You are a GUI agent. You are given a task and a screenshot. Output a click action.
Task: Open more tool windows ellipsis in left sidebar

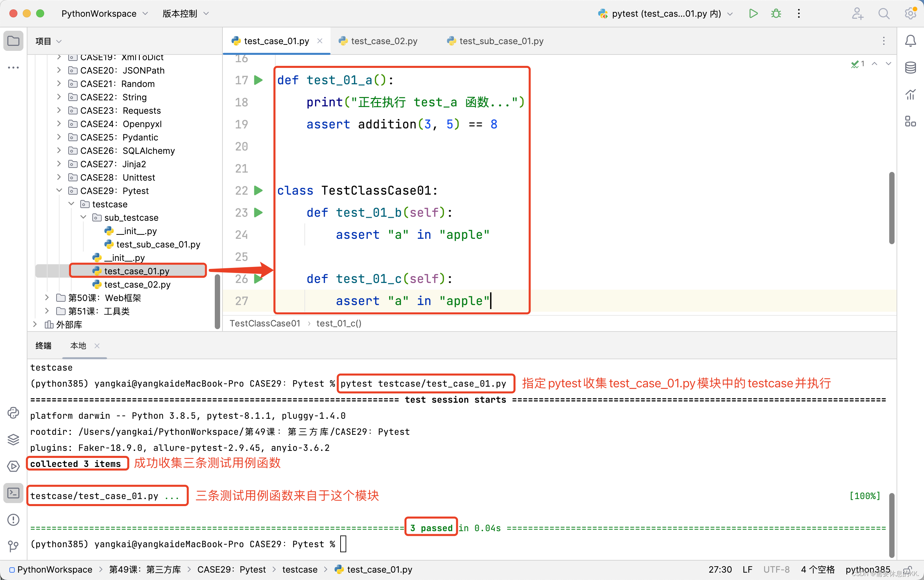click(13, 68)
